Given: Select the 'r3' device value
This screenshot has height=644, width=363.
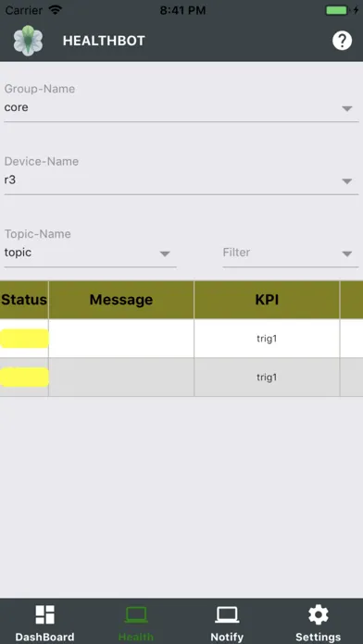Looking at the screenshot, I should pyautogui.click(x=10, y=180).
